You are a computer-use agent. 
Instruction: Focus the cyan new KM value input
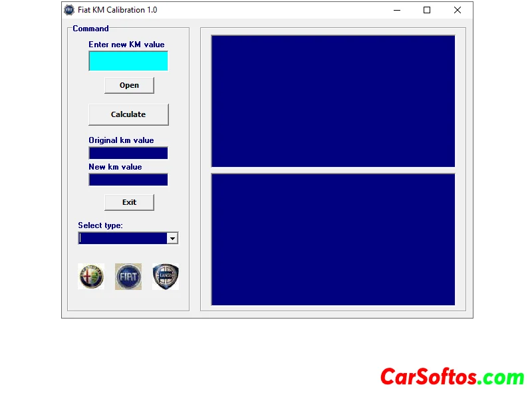[128, 61]
